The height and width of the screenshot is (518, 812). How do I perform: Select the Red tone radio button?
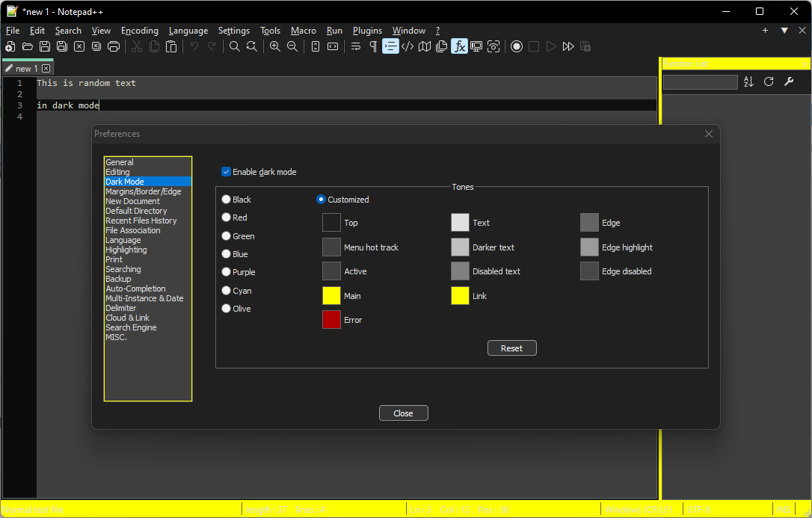tap(227, 218)
